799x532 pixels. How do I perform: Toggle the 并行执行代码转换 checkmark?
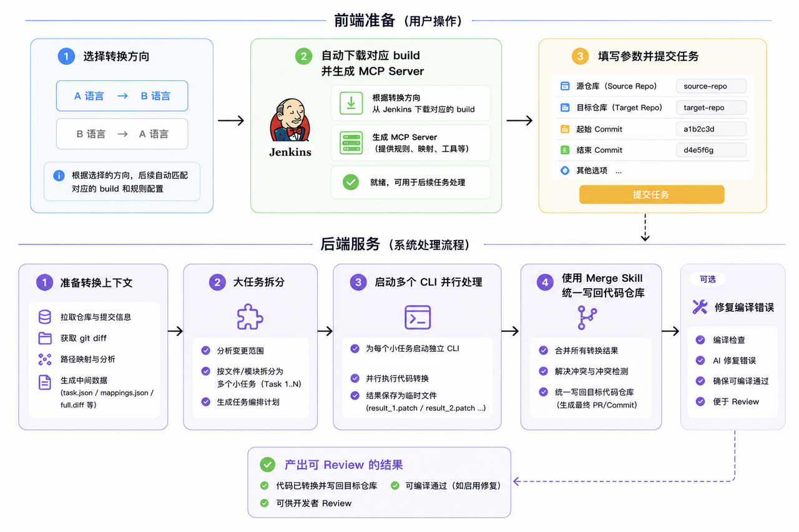tap(355, 378)
